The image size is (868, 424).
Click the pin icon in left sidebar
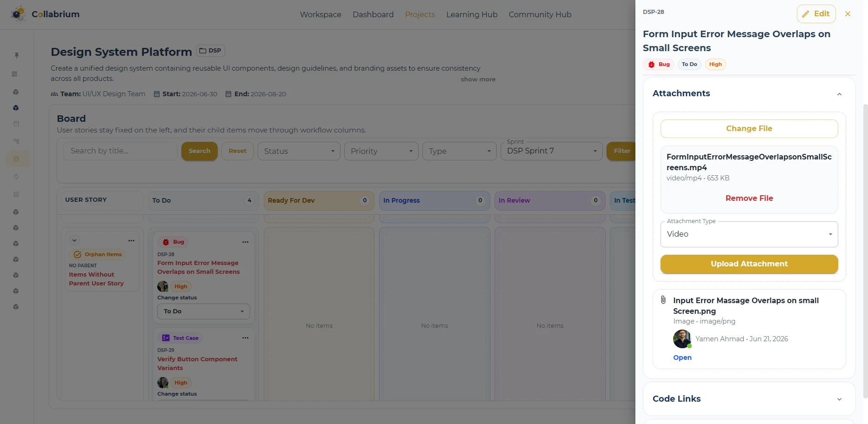click(x=16, y=55)
